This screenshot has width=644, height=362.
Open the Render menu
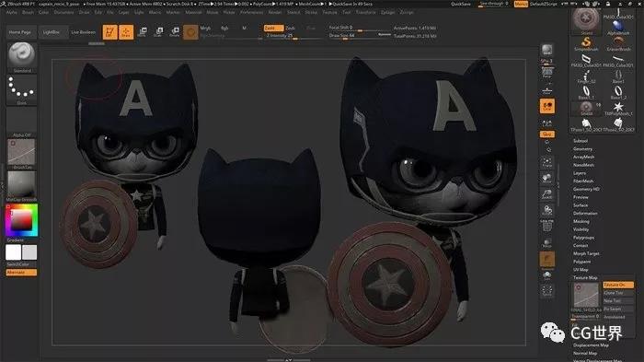(x=275, y=12)
